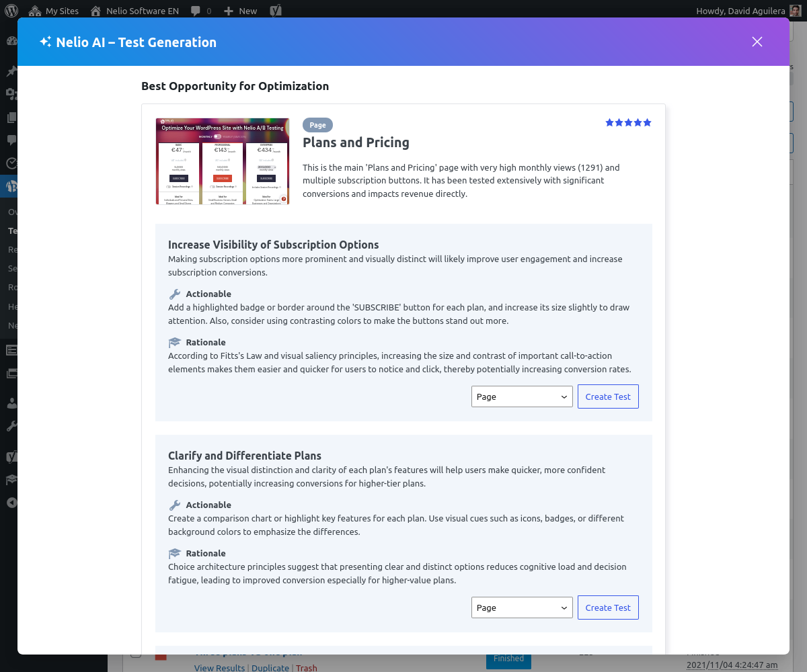Click the View Results link
Screen dimensions: 807x672
pyautogui.click(x=219, y=667)
